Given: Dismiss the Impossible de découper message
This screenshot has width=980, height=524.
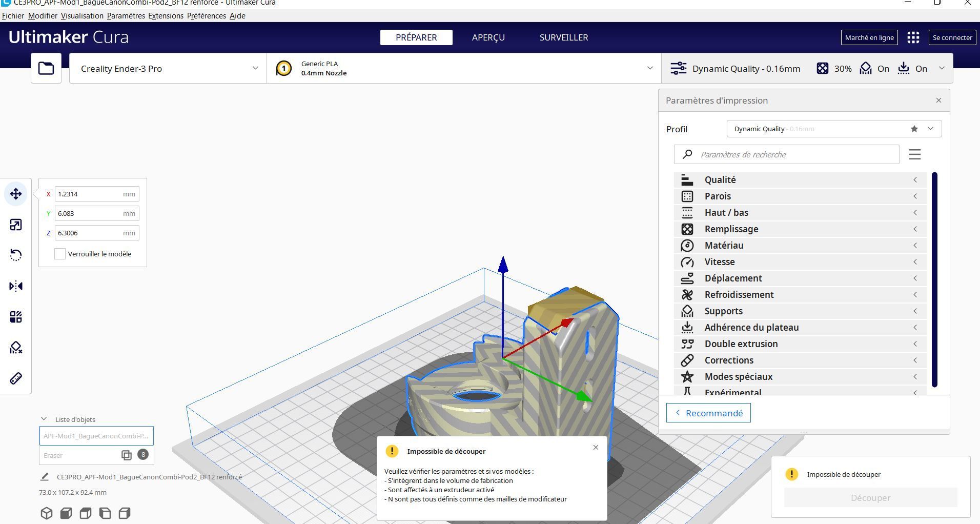Looking at the screenshot, I should tap(596, 447).
